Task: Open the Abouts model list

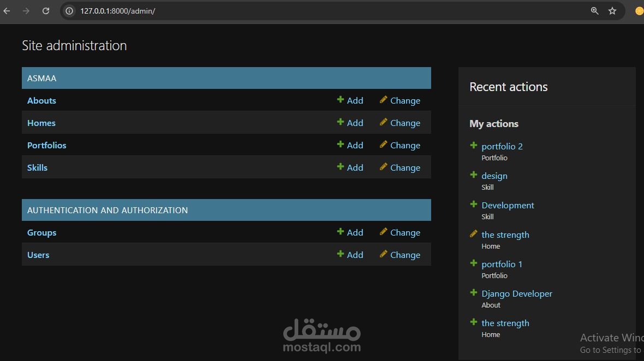Action: tap(41, 100)
